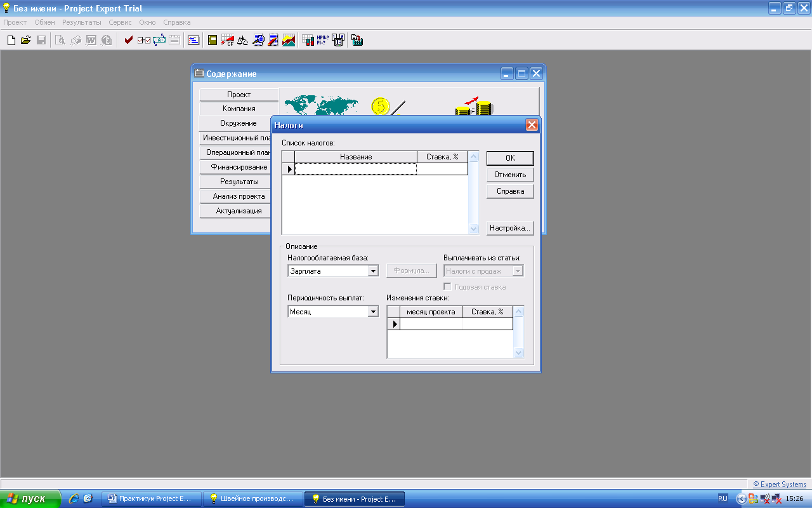Select the Финансирование tab in Содержание
812x508 pixels.
pyautogui.click(x=235, y=167)
